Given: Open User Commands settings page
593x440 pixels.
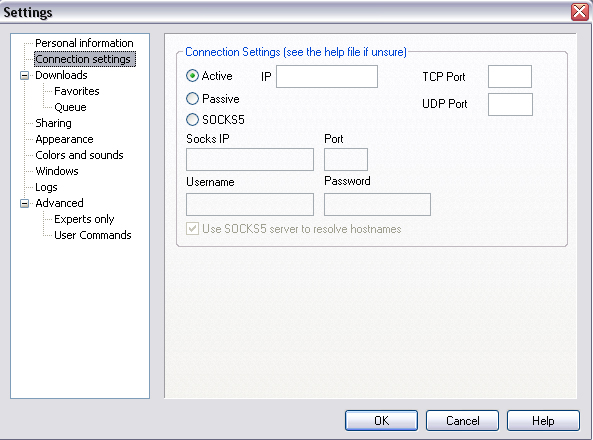Looking at the screenshot, I should [x=93, y=235].
